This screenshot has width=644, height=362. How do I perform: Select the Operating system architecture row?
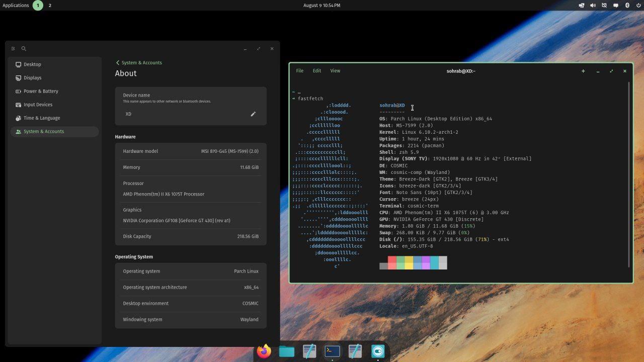(x=191, y=288)
